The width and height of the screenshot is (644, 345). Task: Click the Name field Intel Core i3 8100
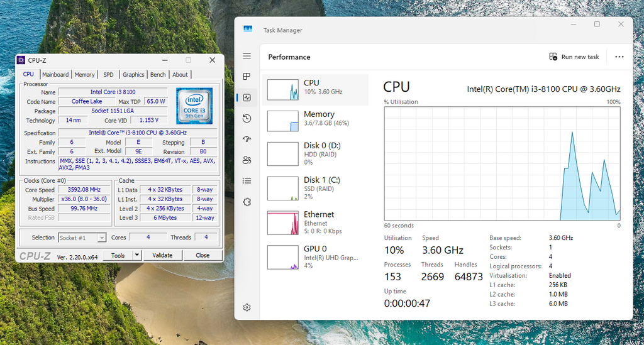pos(113,92)
